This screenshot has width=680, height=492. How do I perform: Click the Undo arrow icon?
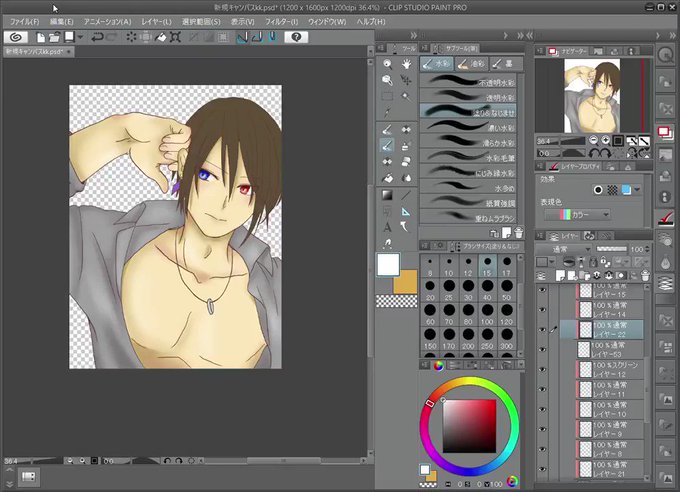(97, 37)
